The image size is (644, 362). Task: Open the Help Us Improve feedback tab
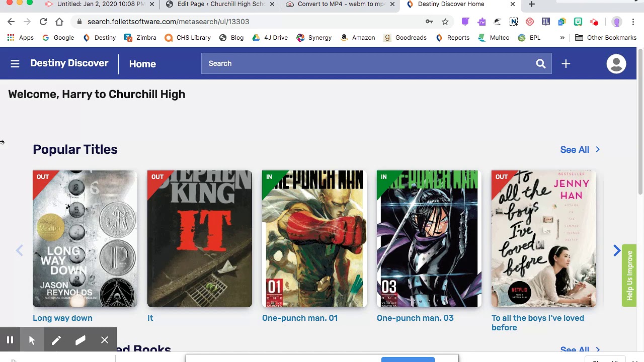click(629, 276)
